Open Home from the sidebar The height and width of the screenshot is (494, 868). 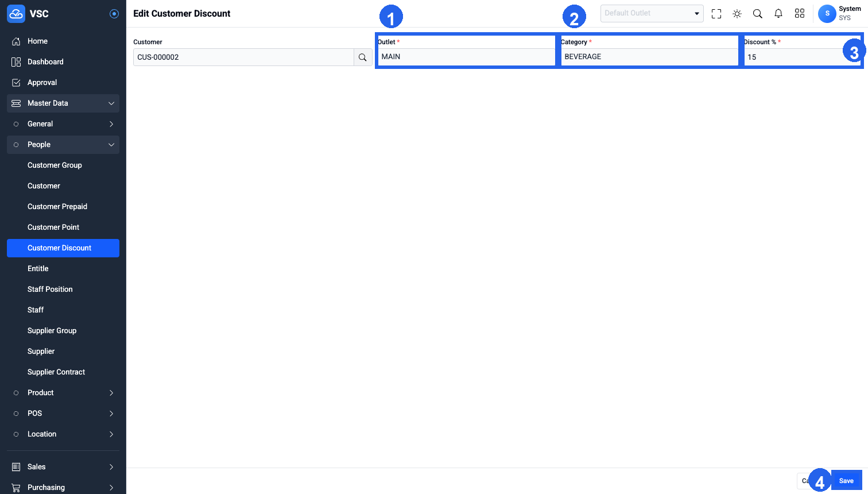(63, 41)
